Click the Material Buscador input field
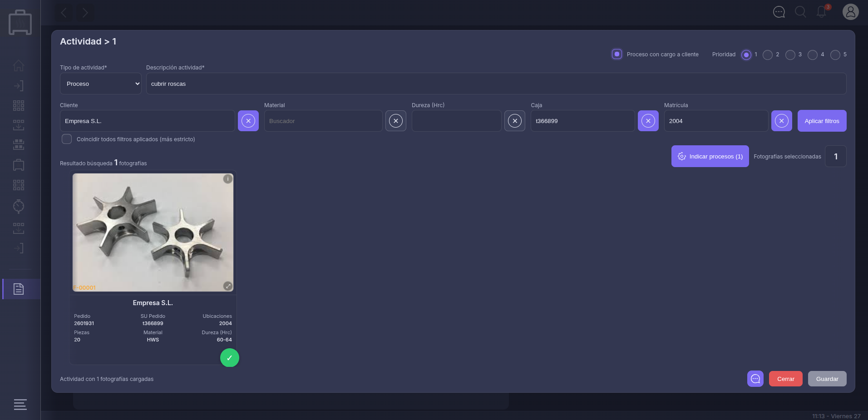Viewport: 868px width, 420px height. [x=323, y=121]
